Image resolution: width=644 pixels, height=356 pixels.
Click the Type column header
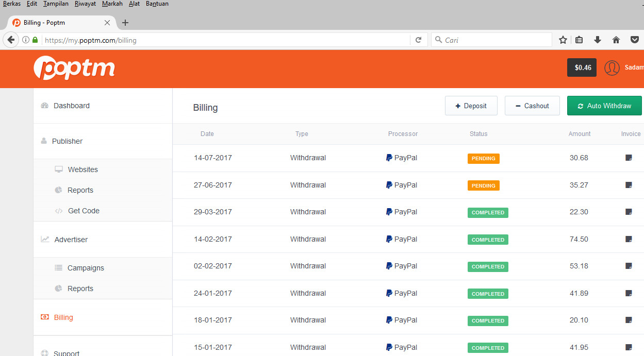coord(302,133)
